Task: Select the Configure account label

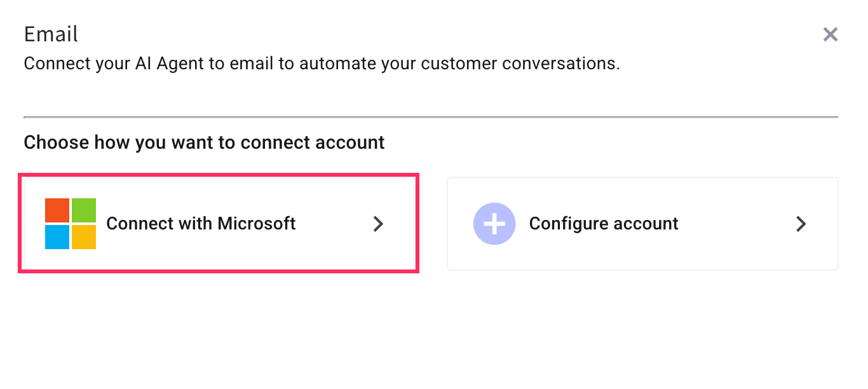Action: click(604, 224)
